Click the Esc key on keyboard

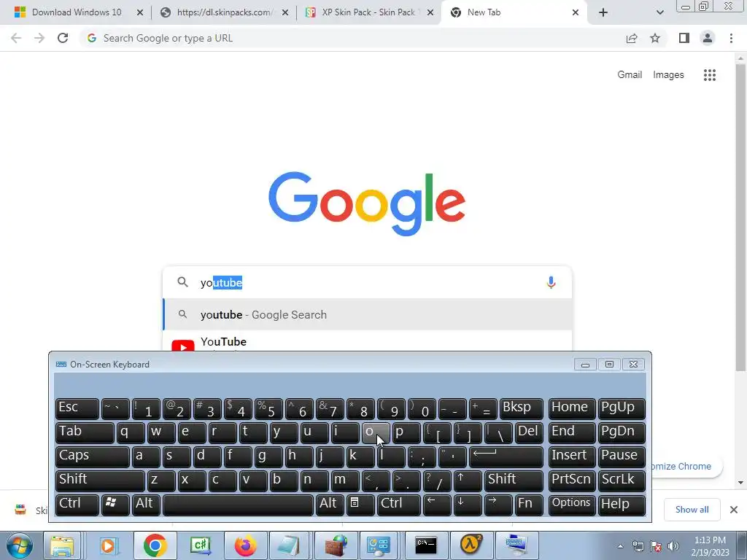77,408
